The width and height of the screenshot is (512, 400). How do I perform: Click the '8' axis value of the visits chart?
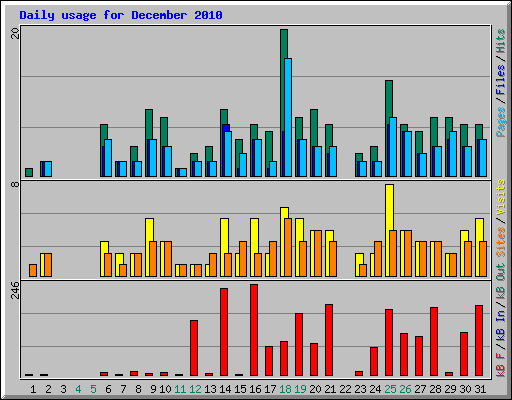click(15, 184)
